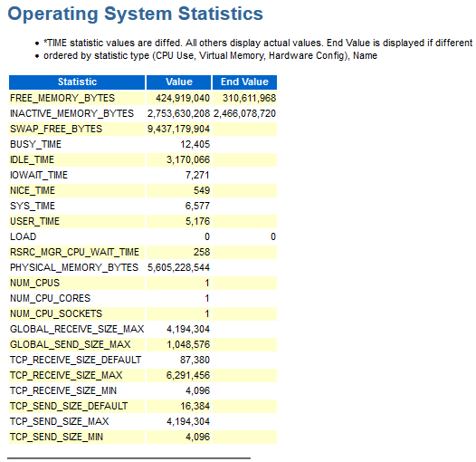Click the NUM_CPUS value 1
This screenshot has width=476, height=462.
click(x=207, y=283)
